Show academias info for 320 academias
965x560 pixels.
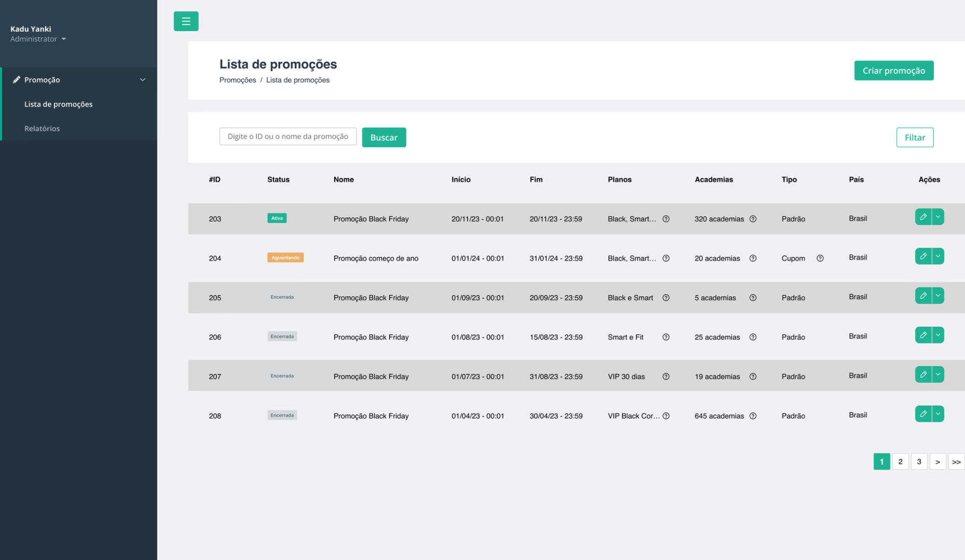click(753, 219)
